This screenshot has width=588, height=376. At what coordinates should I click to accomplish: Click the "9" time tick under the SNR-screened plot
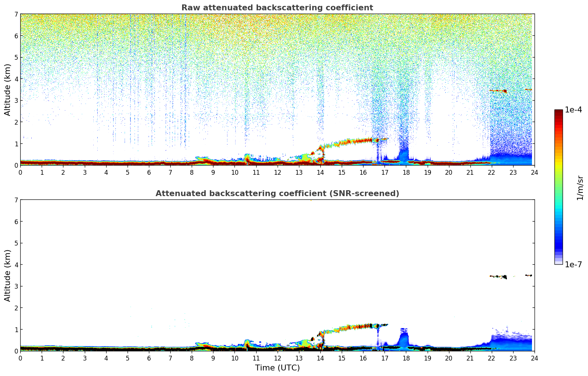click(213, 358)
